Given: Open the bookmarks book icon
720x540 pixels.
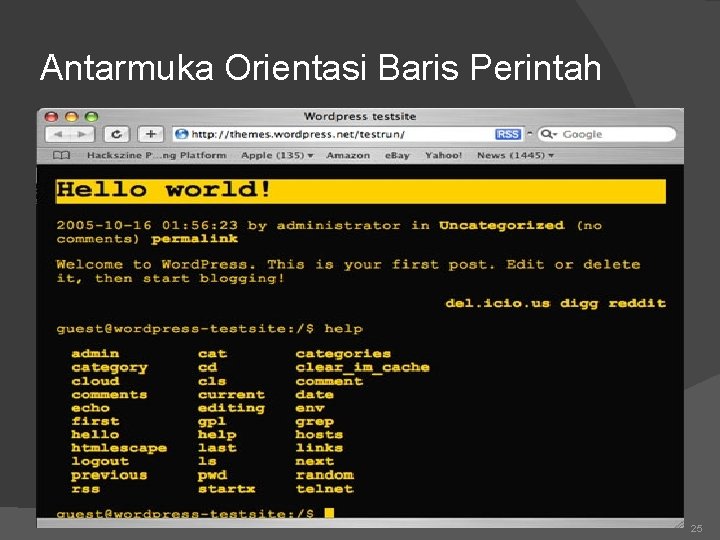Looking at the screenshot, I should click(62, 155).
